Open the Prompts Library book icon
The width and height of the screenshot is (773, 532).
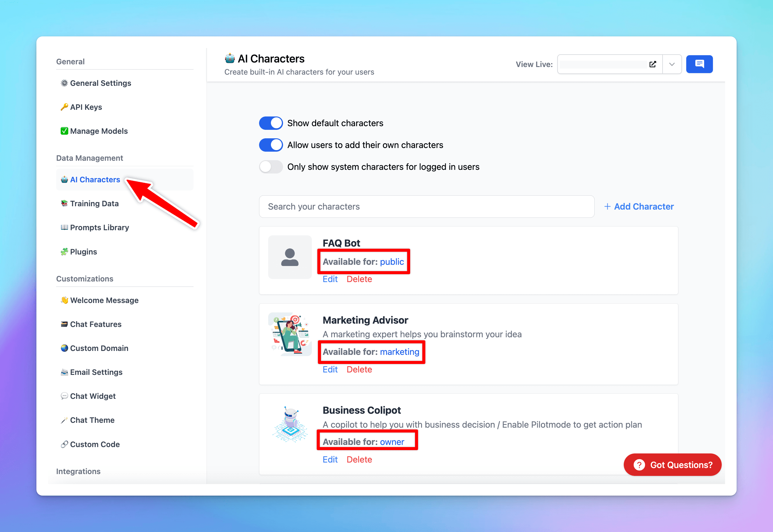tap(64, 227)
